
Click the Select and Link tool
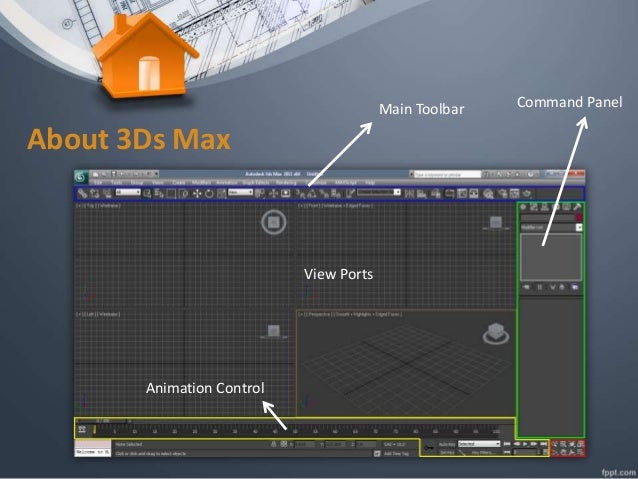[x=82, y=193]
